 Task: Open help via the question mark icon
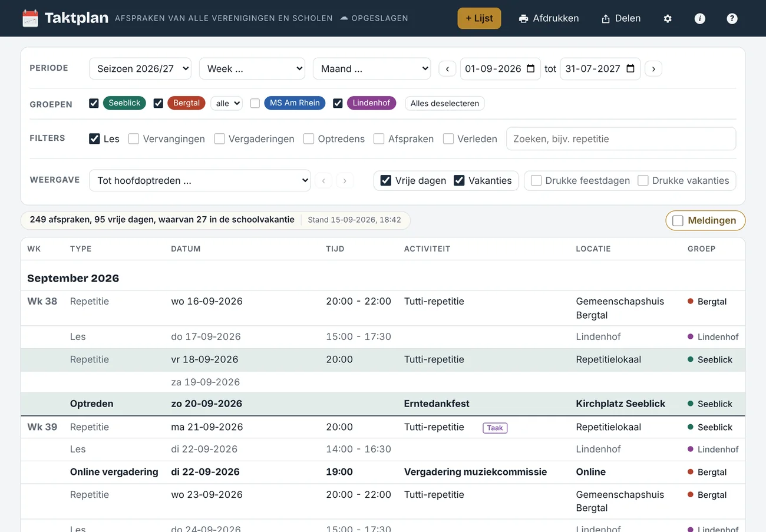[732, 18]
